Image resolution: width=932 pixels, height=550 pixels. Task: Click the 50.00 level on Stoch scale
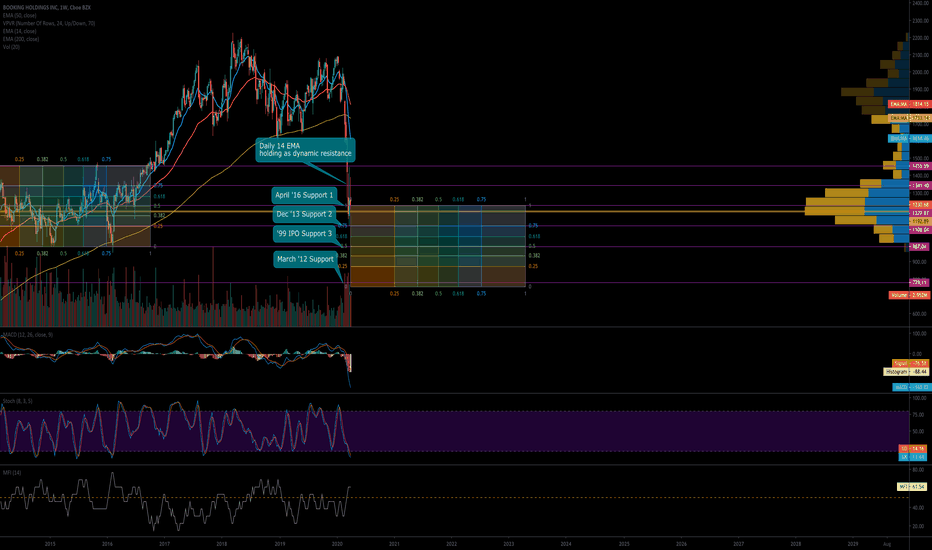pyautogui.click(x=920, y=432)
